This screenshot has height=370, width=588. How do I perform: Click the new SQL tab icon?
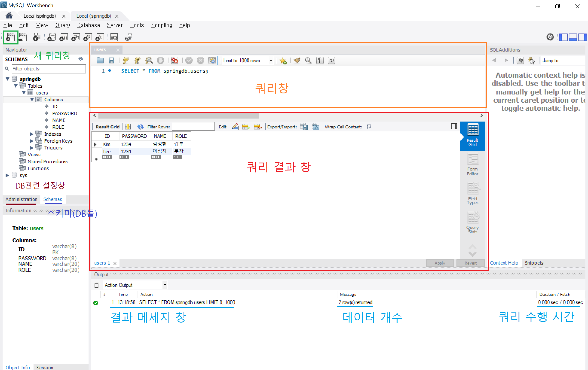pos(10,37)
